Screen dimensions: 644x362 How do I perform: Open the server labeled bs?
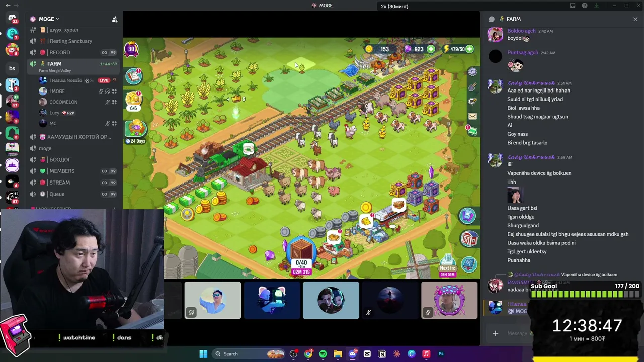pos(12,68)
